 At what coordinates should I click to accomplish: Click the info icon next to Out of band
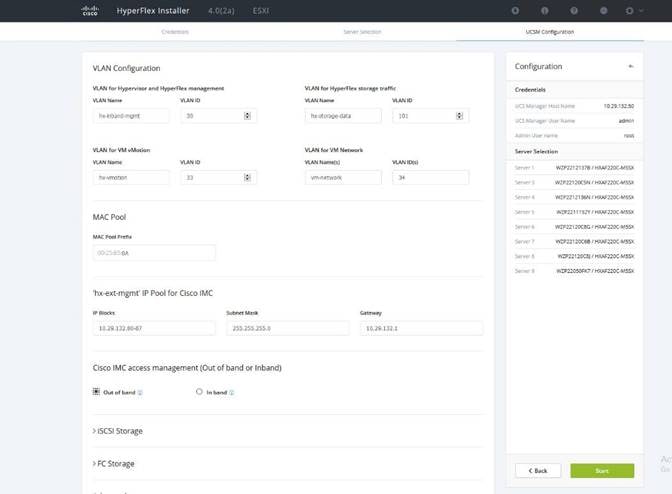(140, 392)
